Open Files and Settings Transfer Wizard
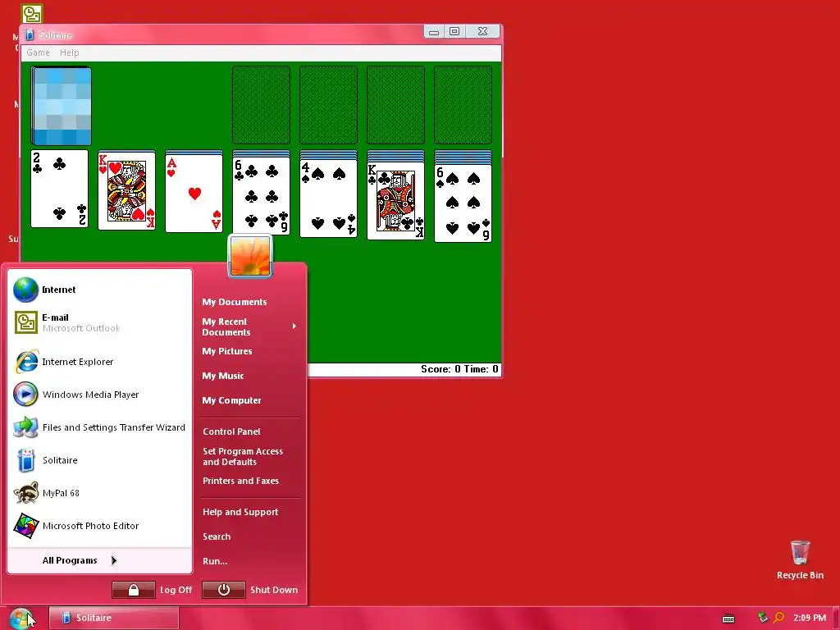The image size is (840, 630). 99,427
